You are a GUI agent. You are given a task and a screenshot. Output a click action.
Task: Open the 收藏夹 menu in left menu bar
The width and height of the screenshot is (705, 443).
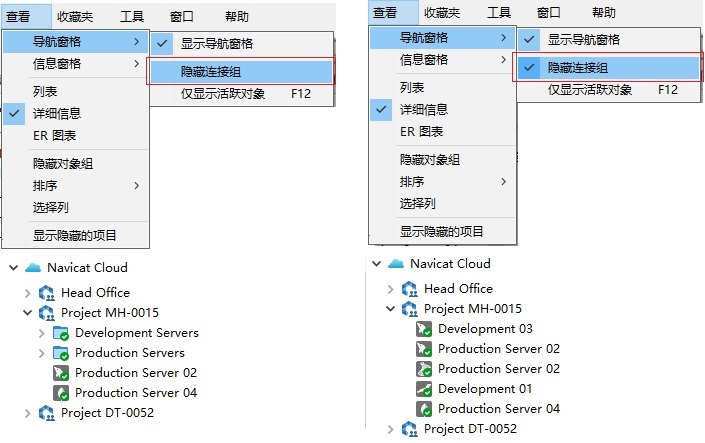coord(75,17)
